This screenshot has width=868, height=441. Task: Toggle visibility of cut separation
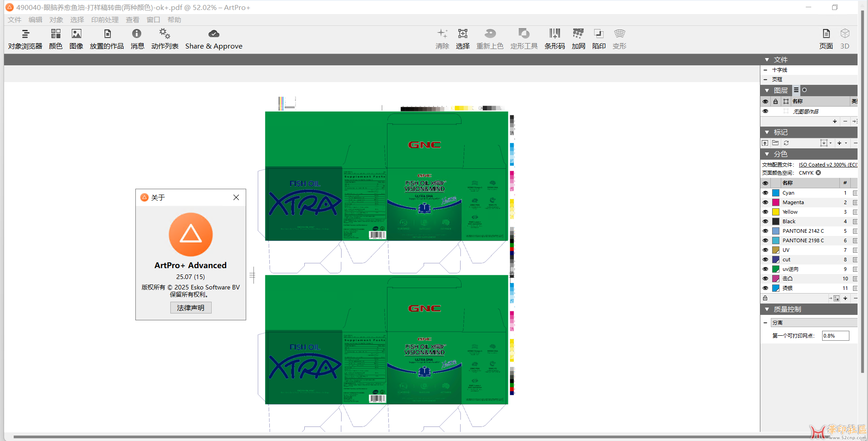[765, 260]
